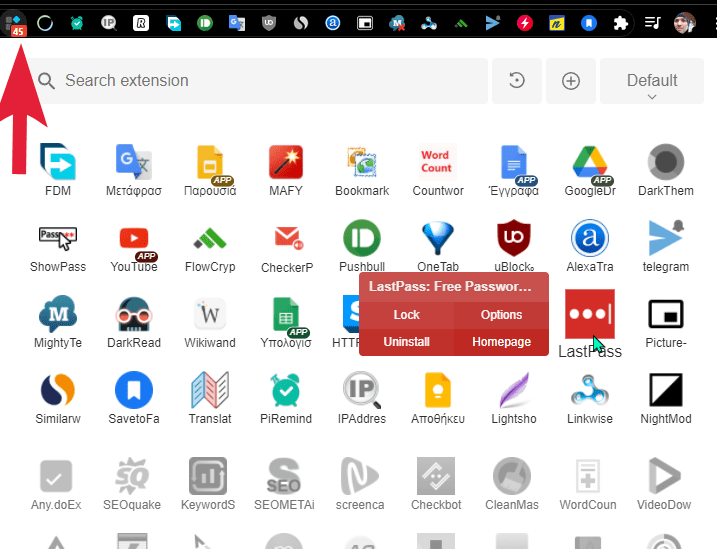
Task: Select Lock in LastPass popup menu
Action: coord(407,315)
